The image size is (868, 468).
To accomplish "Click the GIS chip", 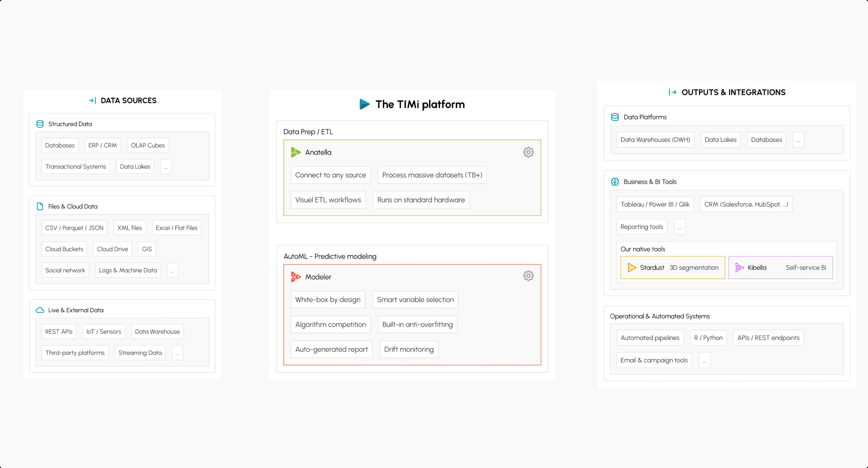I will click(x=147, y=249).
